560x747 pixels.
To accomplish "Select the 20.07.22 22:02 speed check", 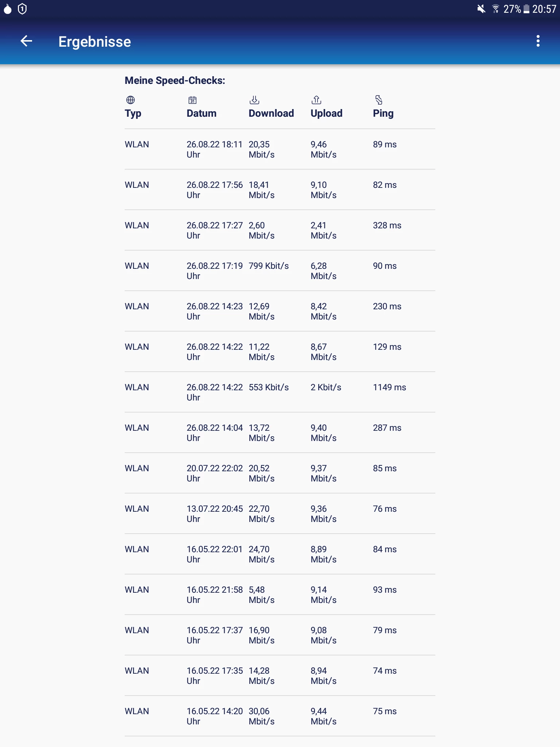I will (x=280, y=473).
